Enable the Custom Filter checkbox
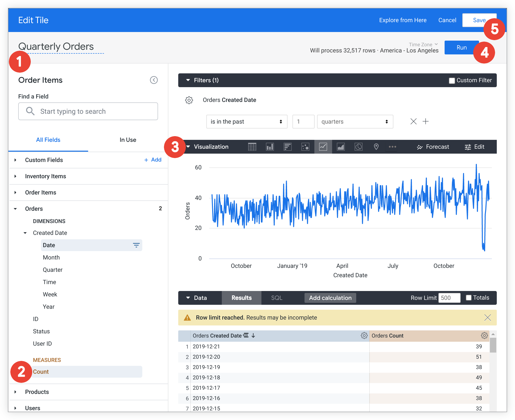Image resolution: width=515 pixels, height=420 pixels. point(452,81)
